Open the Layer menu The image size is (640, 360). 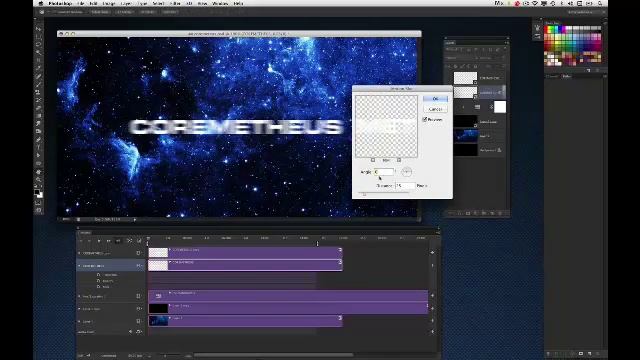coord(126,3)
